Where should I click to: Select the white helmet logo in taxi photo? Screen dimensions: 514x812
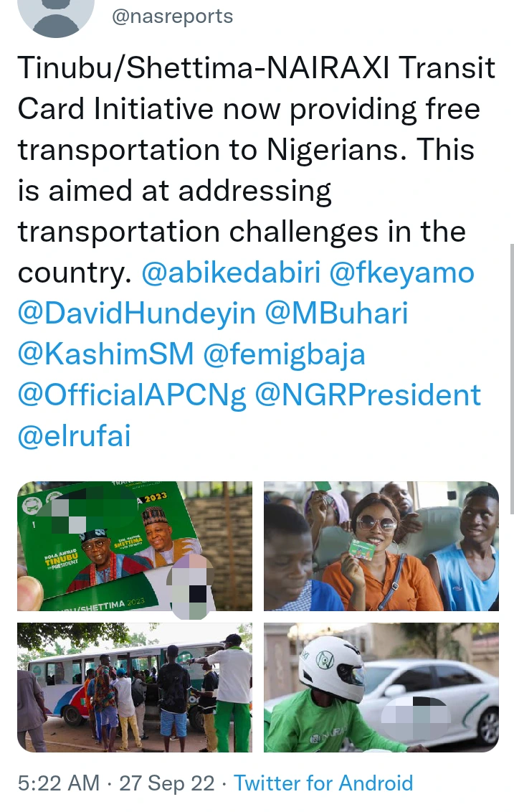(325, 660)
